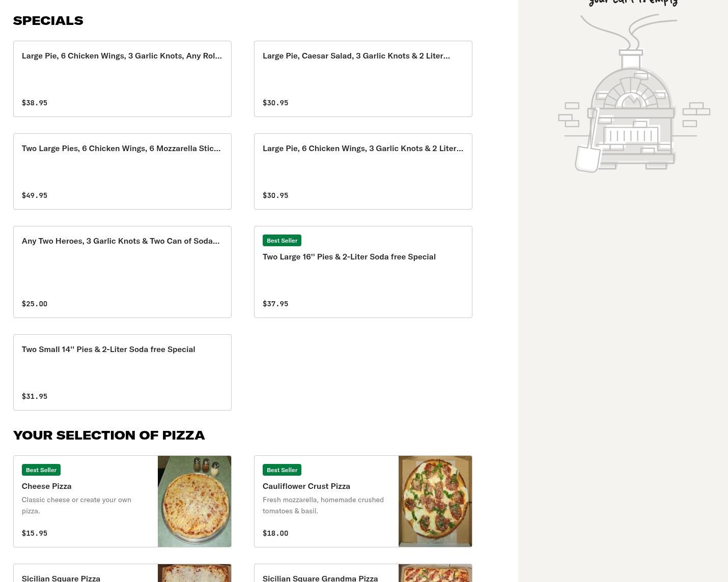Open Two Large Pies $49.95 special
Screen dimensions: 728x582
click(x=122, y=171)
